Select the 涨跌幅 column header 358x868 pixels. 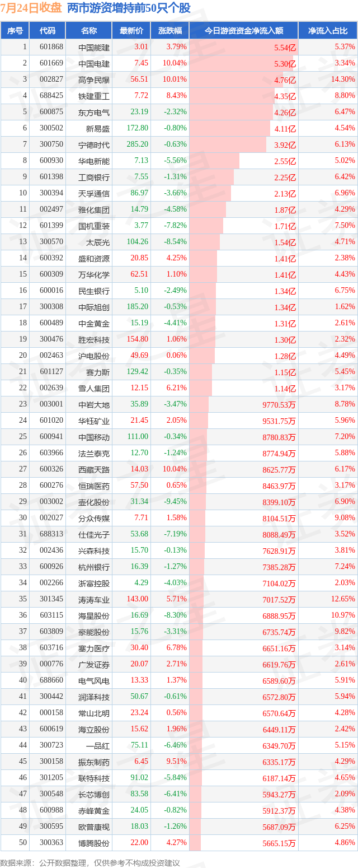169,31
